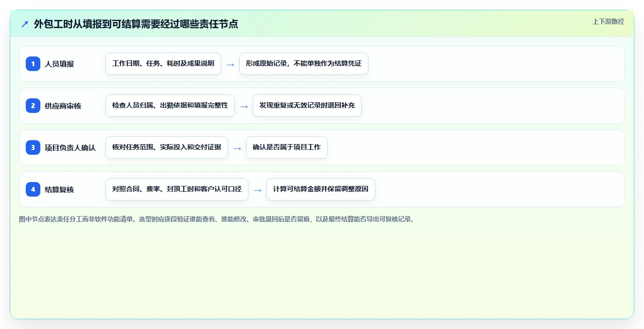Click the 确认是否属于项目工作 box
Image resolution: width=644 pixels, height=329 pixels.
click(287, 147)
